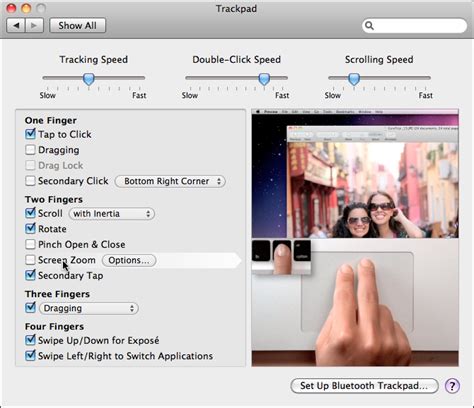
Task: Enable Pinch Open & Close
Action: (30, 244)
